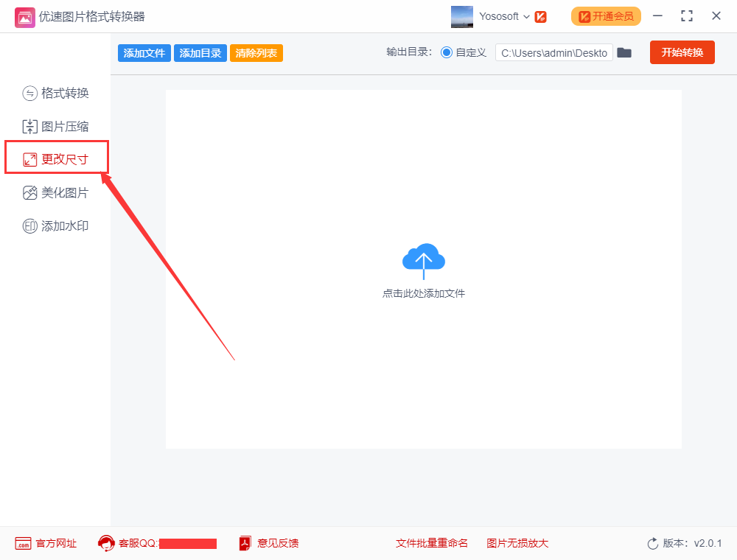The image size is (737, 560).
Task: Click the cloud upload icon
Action: tap(424, 261)
